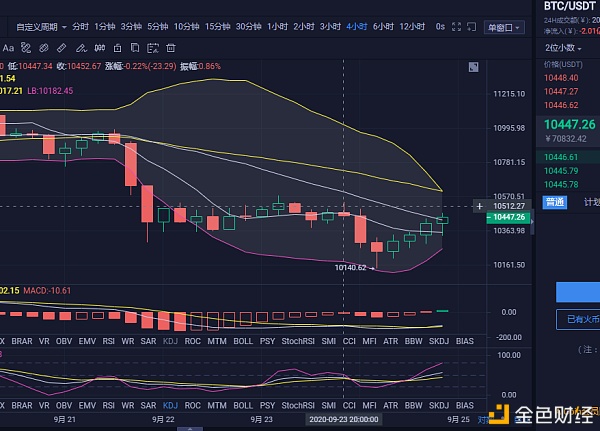Viewport: 600px width, 431px height.
Task: Select OBV in the indicator row under MACD
Action: (64, 341)
